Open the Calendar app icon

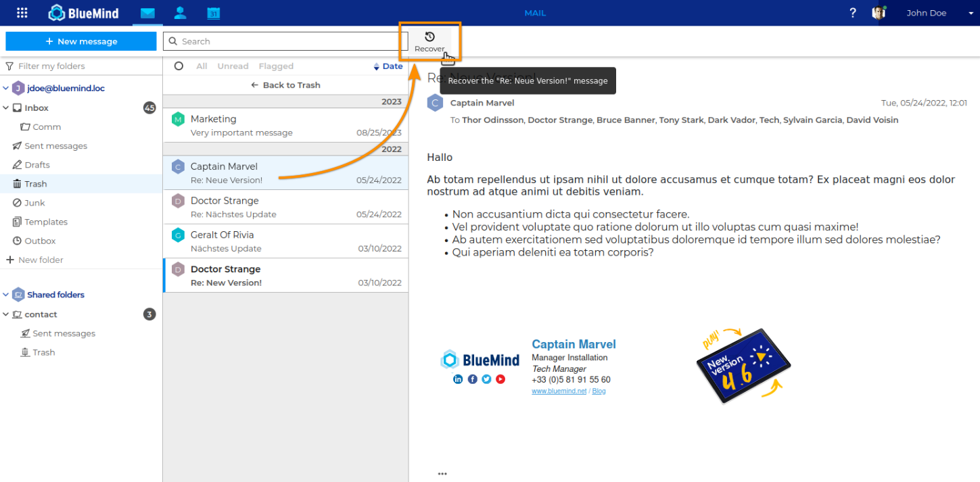[x=213, y=13]
